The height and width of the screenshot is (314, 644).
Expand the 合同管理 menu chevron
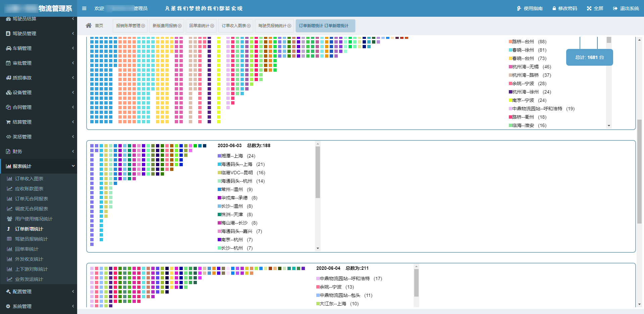click(x=73, y=107)
